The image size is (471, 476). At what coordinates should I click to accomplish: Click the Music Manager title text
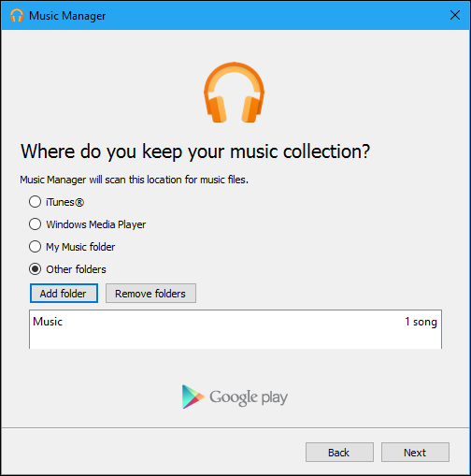67,16
